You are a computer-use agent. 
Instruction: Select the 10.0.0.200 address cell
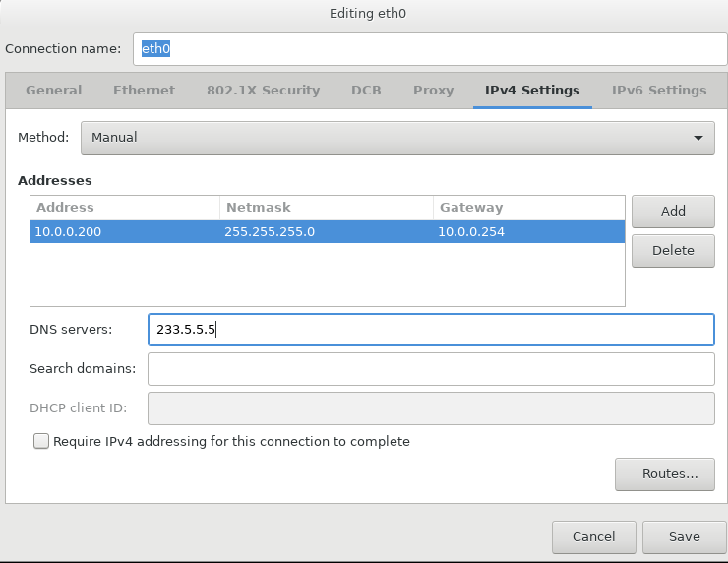pyautogui.click(x=125, y=232)
